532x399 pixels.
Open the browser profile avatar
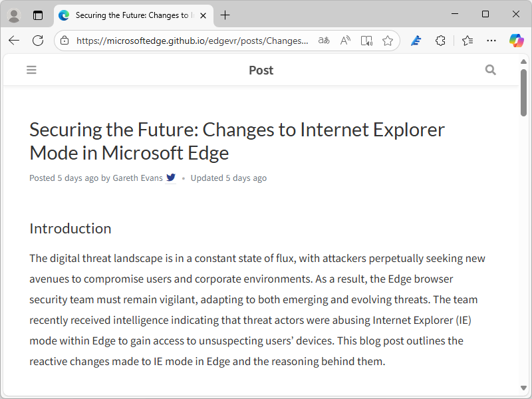click(x=14, y=15)
